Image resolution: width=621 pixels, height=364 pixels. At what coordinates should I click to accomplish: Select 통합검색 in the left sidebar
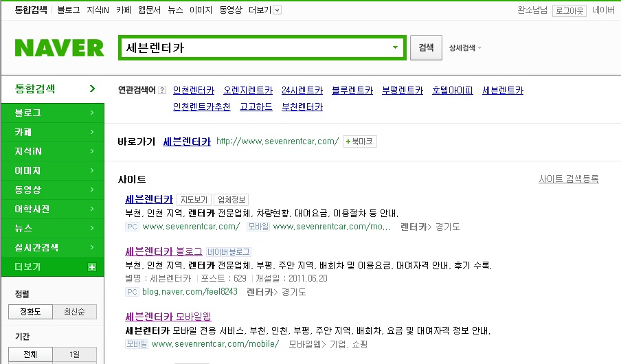pos(53,89)
